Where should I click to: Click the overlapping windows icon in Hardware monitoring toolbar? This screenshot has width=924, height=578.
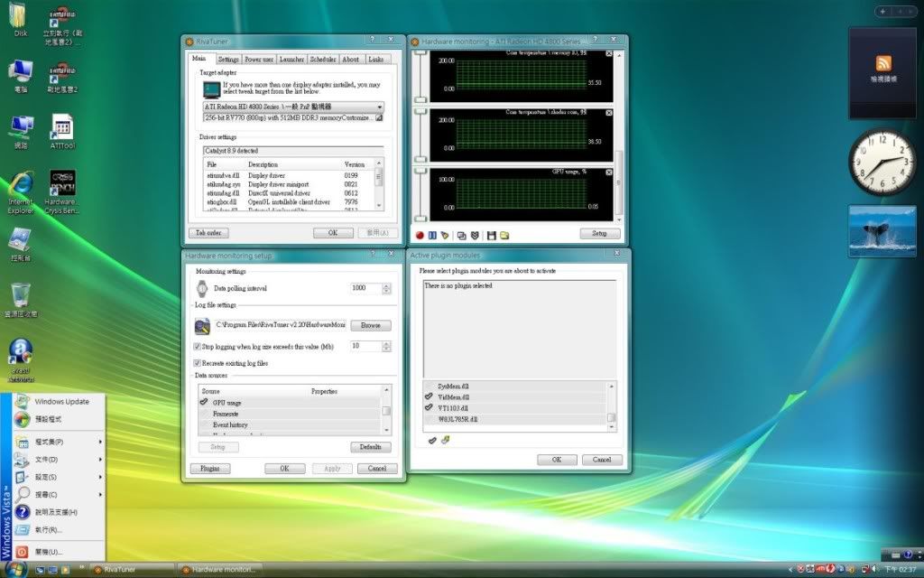461,236
